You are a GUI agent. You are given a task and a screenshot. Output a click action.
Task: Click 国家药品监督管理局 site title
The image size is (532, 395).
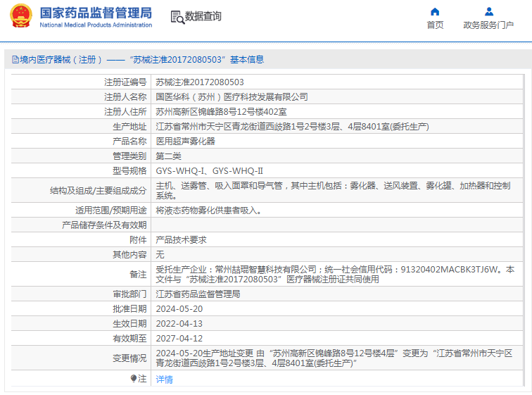96,13
